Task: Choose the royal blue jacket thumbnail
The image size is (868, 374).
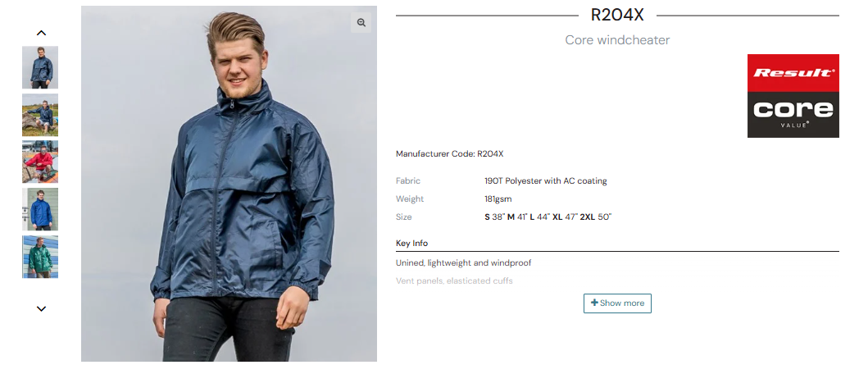Action: (40, 209)
